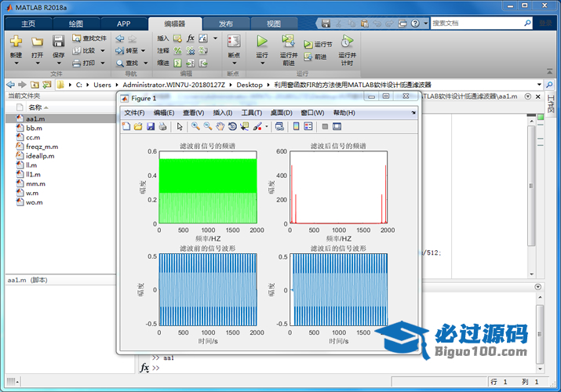Click the 保存 save icon in the ribbon

[58, 41]
